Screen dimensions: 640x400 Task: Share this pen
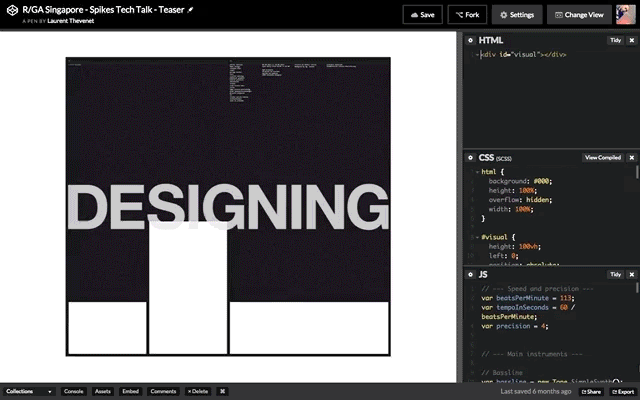591,392
